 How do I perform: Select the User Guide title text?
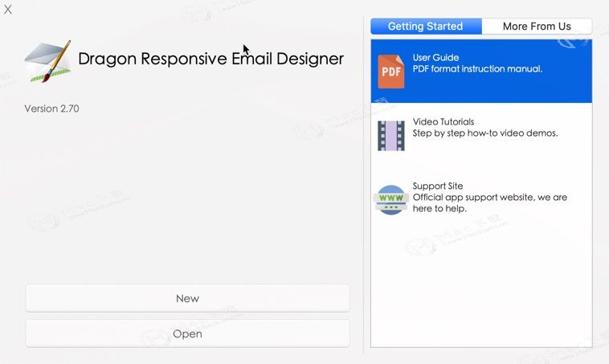(x=435, y=58)
